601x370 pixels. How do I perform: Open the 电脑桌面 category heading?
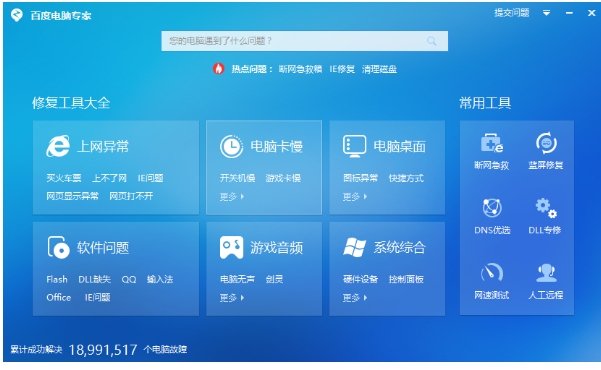click(x=399, y=146)
